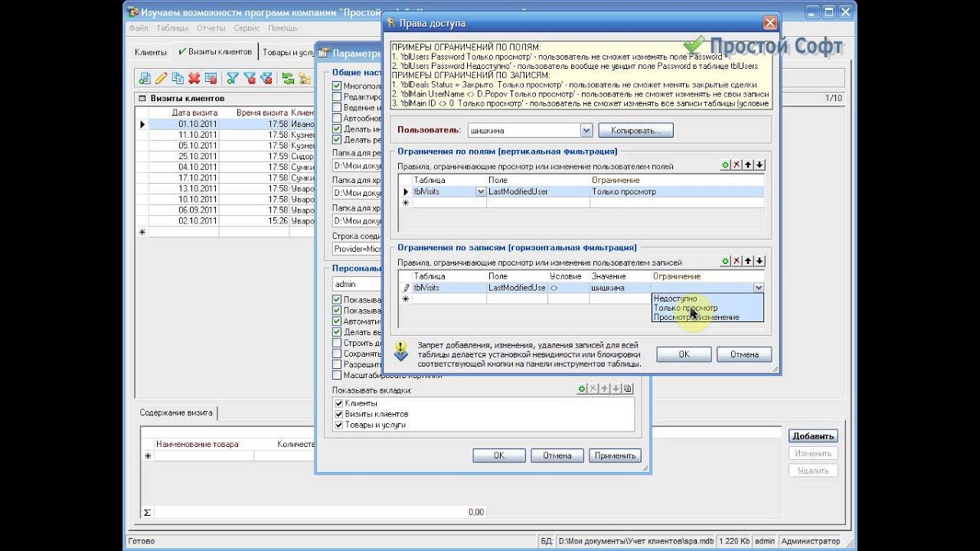Select the Содержание визита tab

176,412
